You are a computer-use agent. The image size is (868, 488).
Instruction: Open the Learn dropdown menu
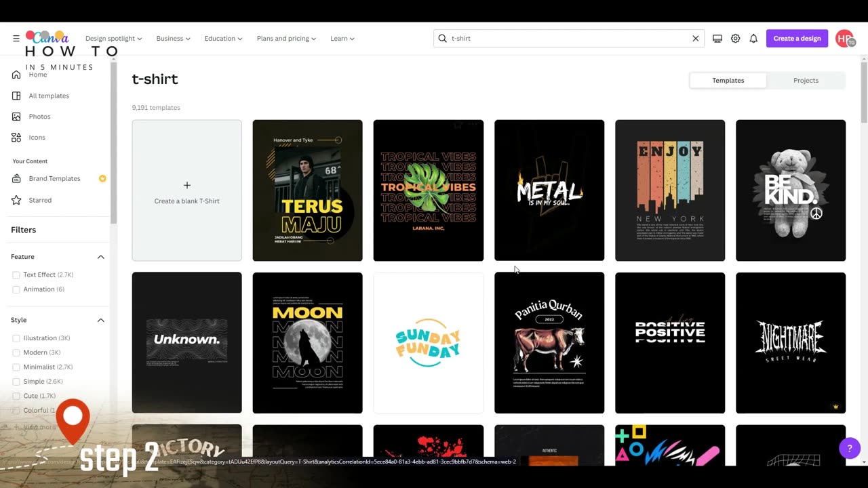[342, 39]
